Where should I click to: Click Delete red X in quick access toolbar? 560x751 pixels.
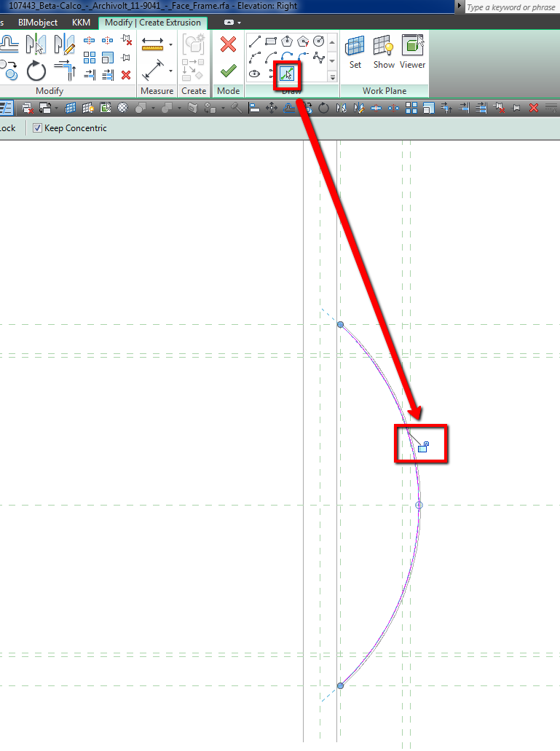pos(534,109)
